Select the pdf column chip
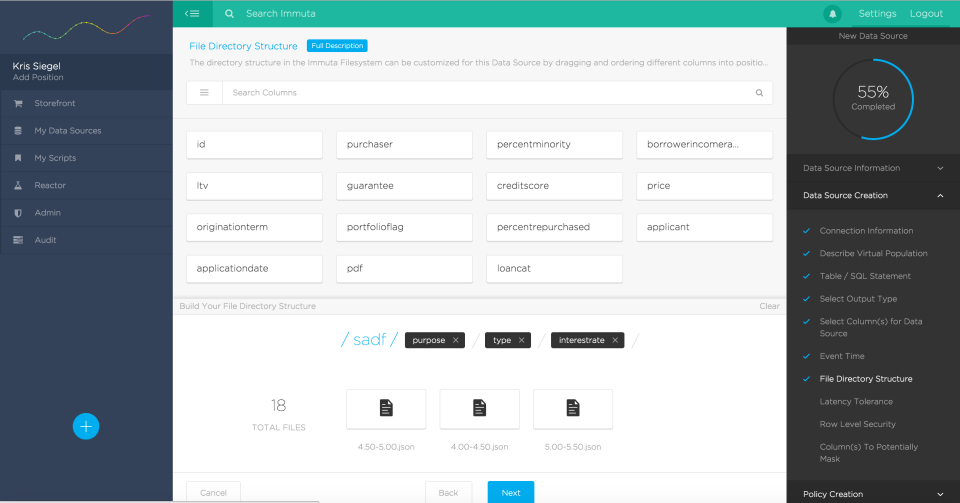Screen dimensions: 960x503 [x=404, y=269]
